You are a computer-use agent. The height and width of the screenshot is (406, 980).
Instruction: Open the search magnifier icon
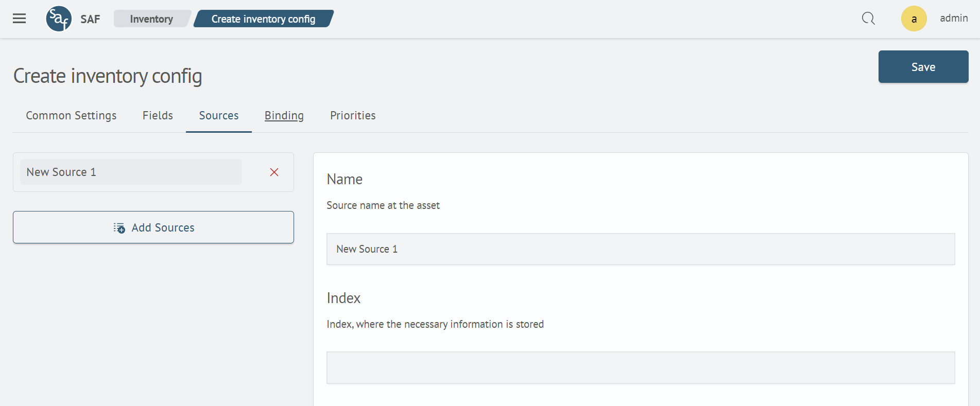[x=868, y=19]
